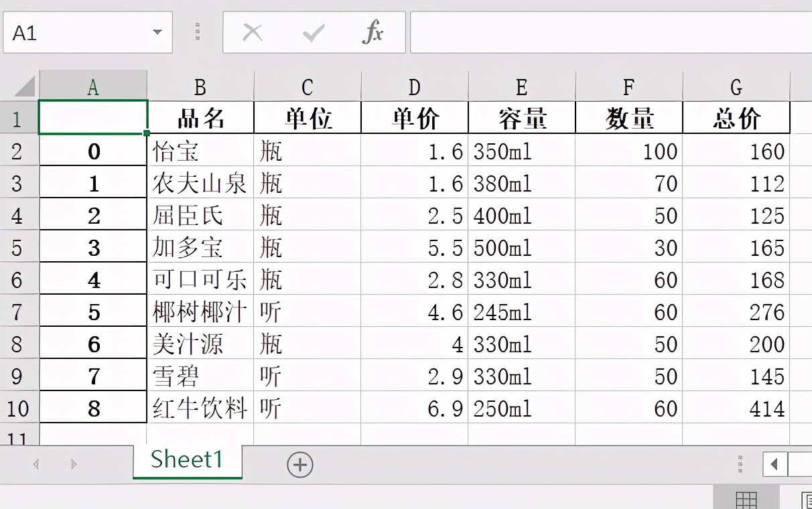
Task: Switch to Normal view icon in status bar
Action: click(x=746, y=499)
